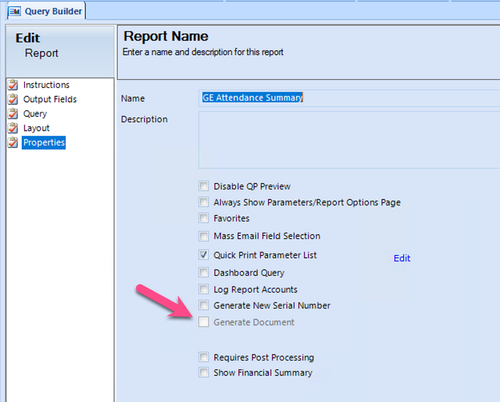Enable Disable QP Preview checkbox
The image size is (500, 402).
tap(203, 186)
